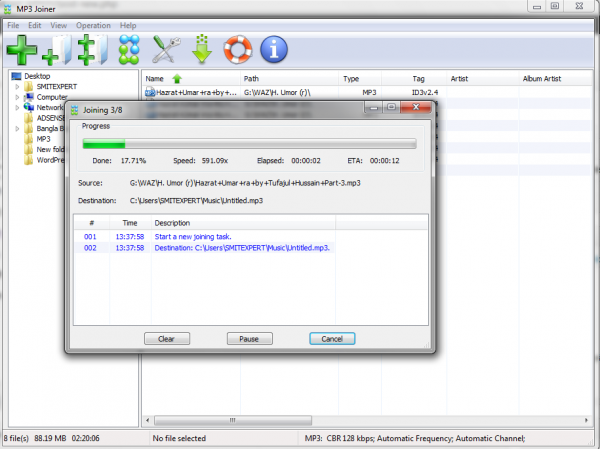Click the Path column header
Viewport: 600px width, 449px height.
289,79
